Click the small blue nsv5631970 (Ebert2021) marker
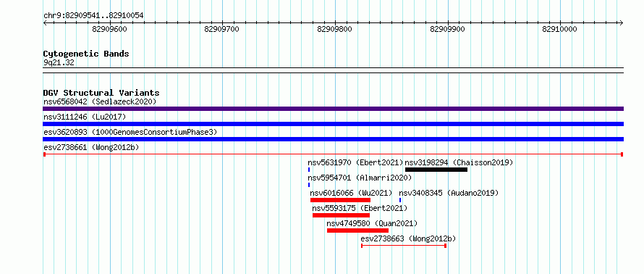This screenshot has height=274, width=644. click(x=309, y=170)
